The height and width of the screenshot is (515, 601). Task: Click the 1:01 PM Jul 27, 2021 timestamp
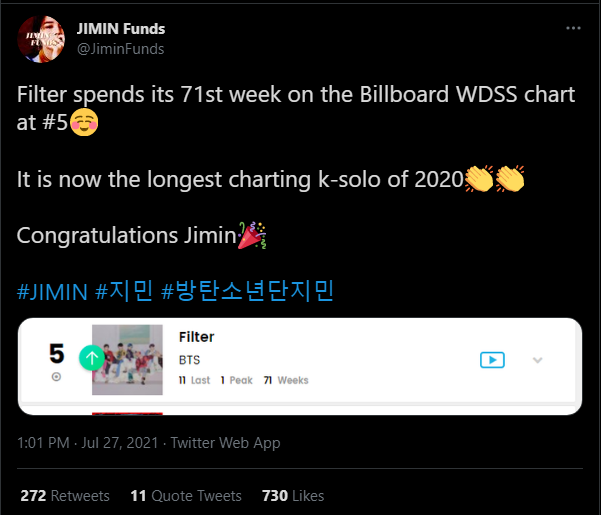point(88,443)
